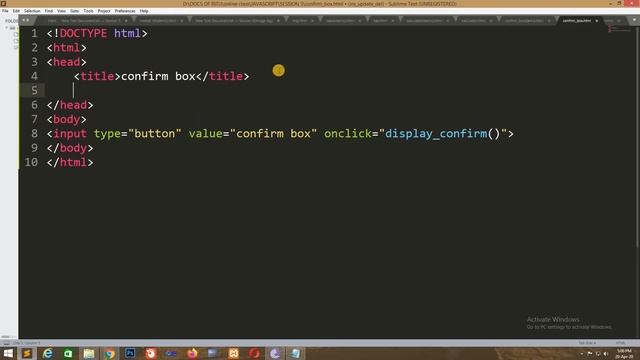Click the opening head tag on line 3

click(67, 62)
